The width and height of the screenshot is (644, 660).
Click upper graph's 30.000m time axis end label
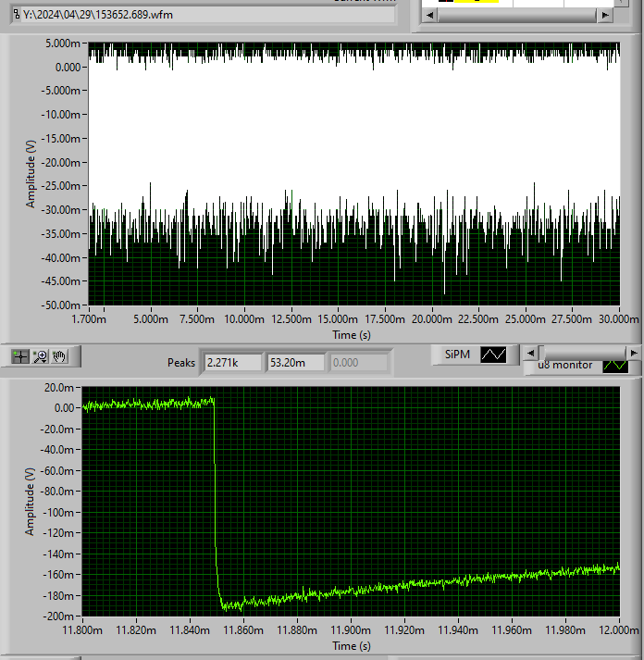(x=618, y=318)
